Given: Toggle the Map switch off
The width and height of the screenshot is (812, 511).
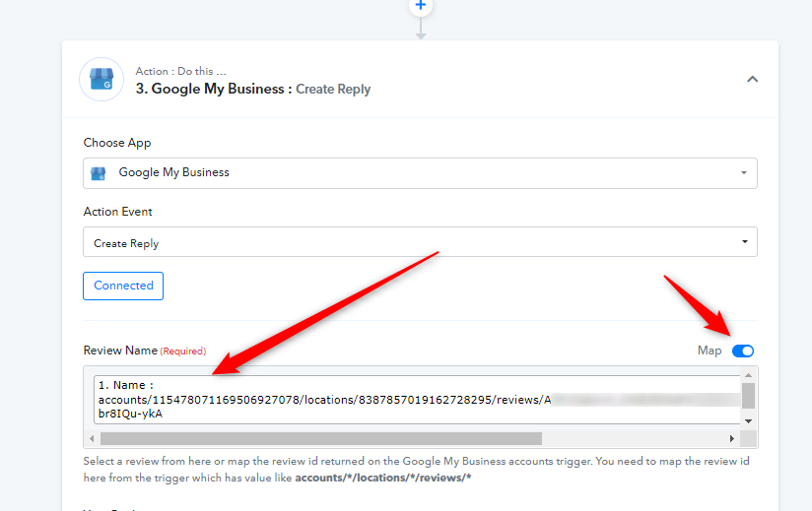Looking at the screenshot, I should point(743,351).
